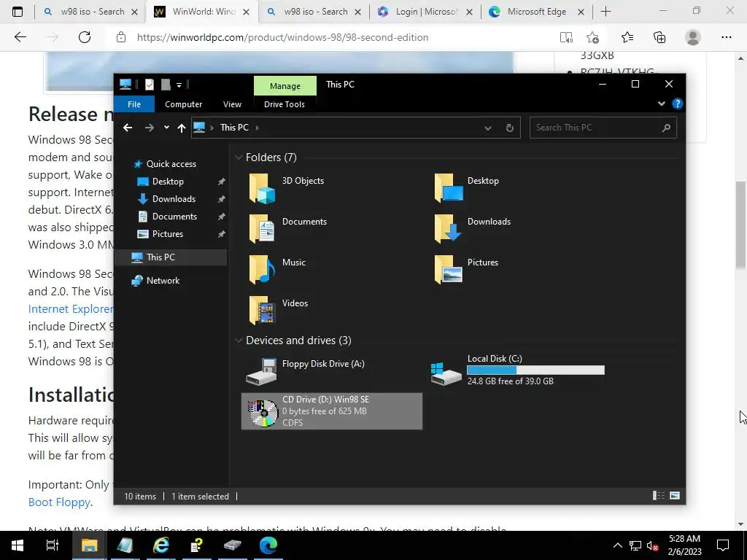Switch to Details view in status bar
747x560 pixels.
(659, 496)
